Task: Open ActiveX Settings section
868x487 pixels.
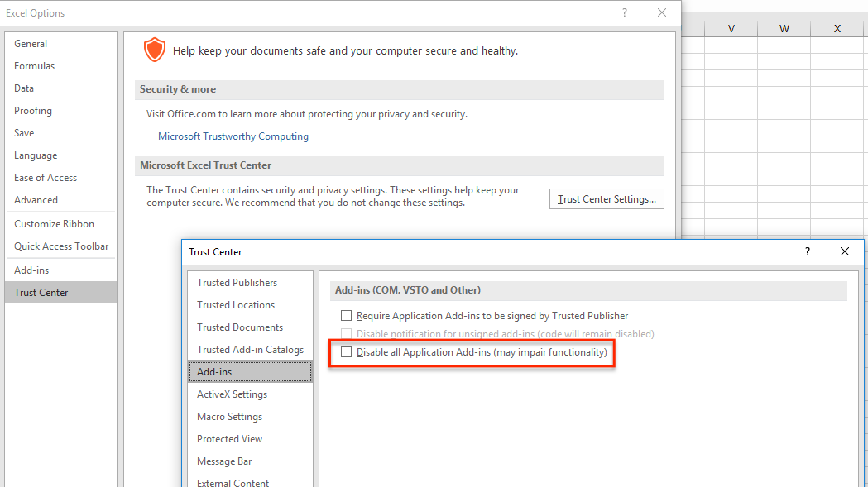Action: tap(233, 394)
